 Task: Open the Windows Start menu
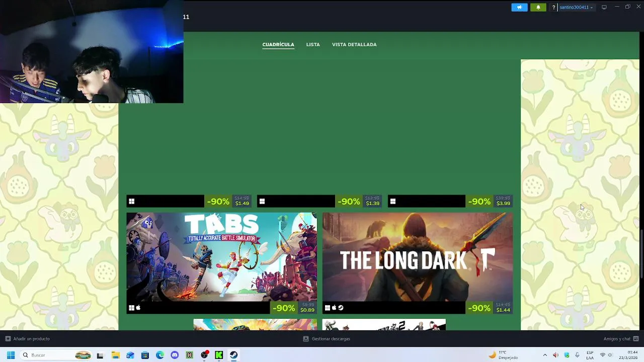pyautogui.click(x=11, y=355)
